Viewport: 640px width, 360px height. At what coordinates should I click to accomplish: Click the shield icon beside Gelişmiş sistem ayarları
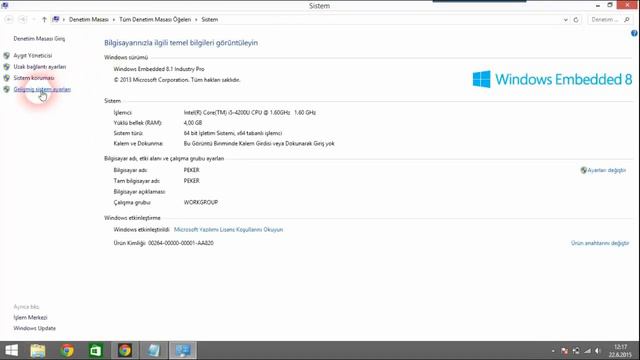(7, 89)
